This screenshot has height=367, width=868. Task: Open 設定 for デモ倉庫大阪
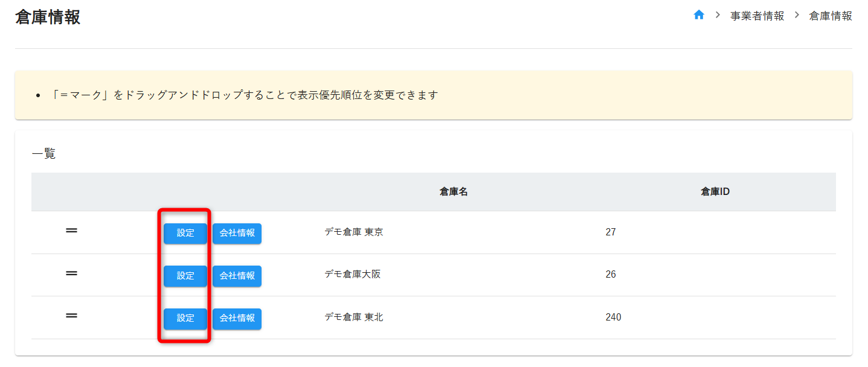point(185,276)
